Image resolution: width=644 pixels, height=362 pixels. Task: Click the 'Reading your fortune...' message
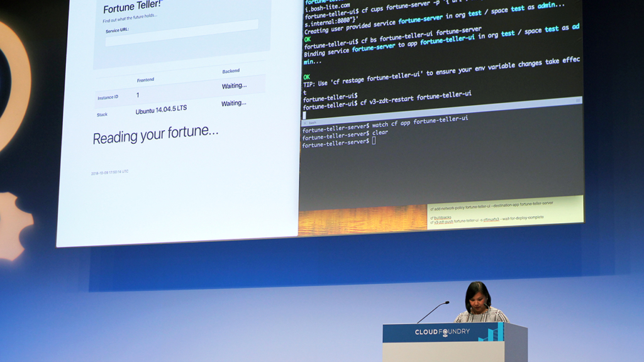coord(155,134)
